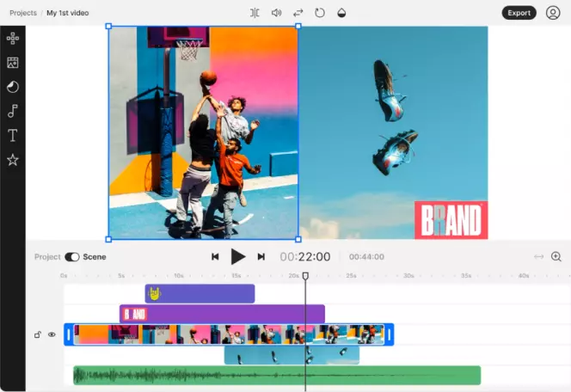Screen dimensions: 571x392
Task: Click the Export button
Action: pos(519,13)
